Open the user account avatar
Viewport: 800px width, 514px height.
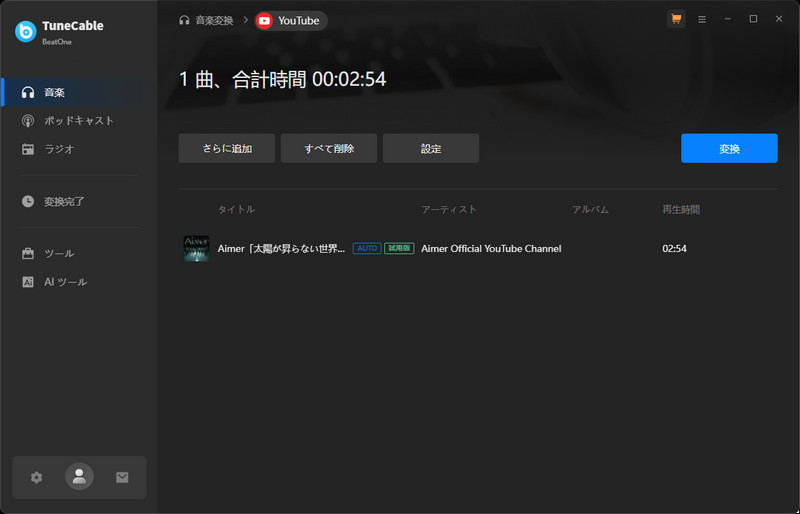coord(79,477)
